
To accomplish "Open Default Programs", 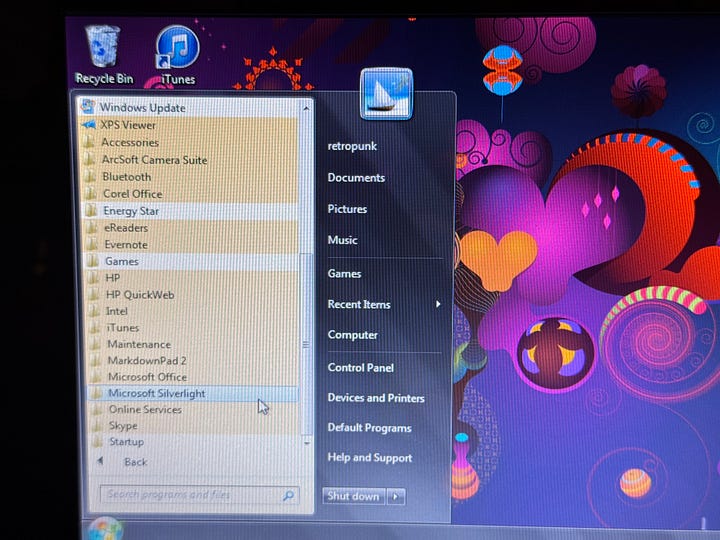I will 370,428.
